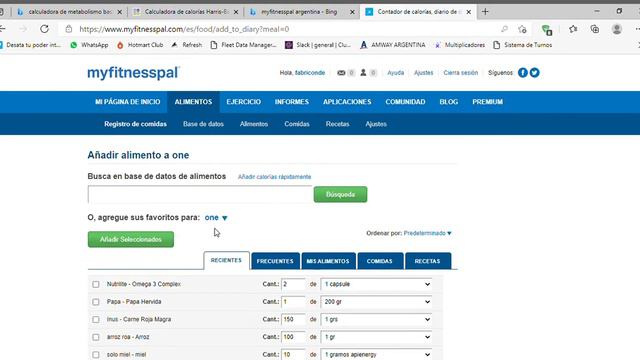Open the browser profile avatar
The width and height of the screenshot is (640, 360).
[617, 29]
